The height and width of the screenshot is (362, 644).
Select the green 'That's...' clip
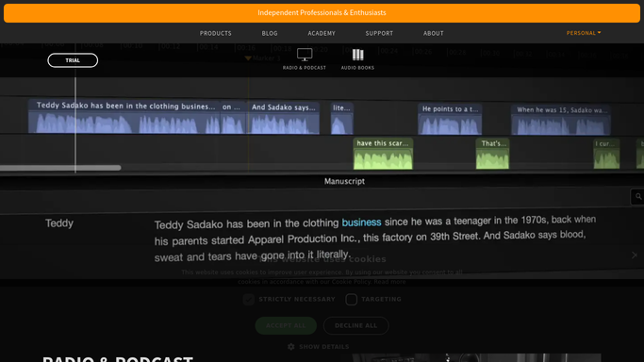(x=492, y=154)
